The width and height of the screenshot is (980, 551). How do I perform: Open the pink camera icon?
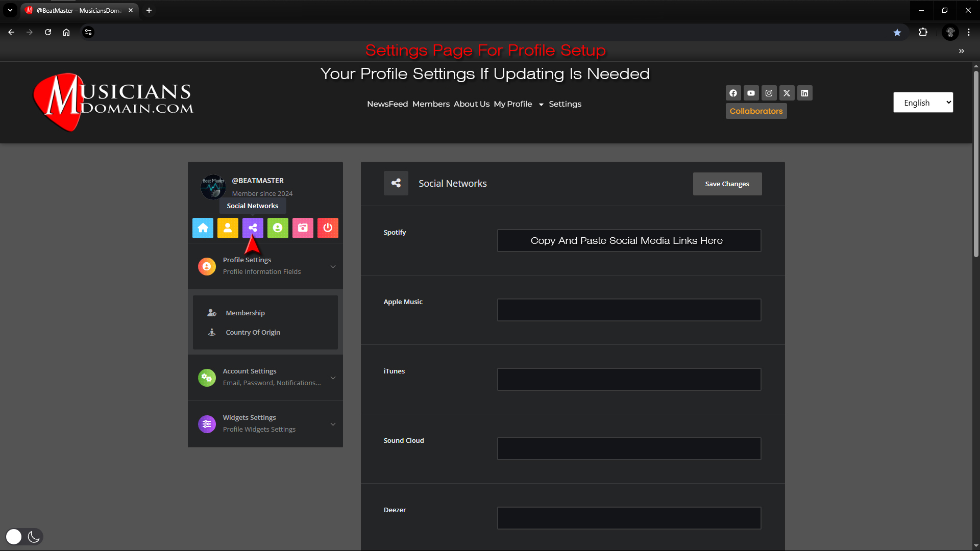(x=303, y=228)
